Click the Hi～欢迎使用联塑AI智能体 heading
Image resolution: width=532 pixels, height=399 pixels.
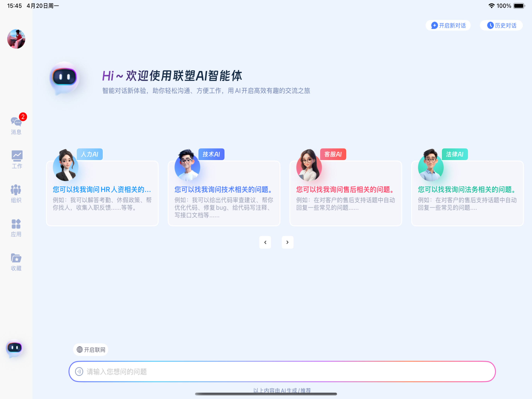172,76
